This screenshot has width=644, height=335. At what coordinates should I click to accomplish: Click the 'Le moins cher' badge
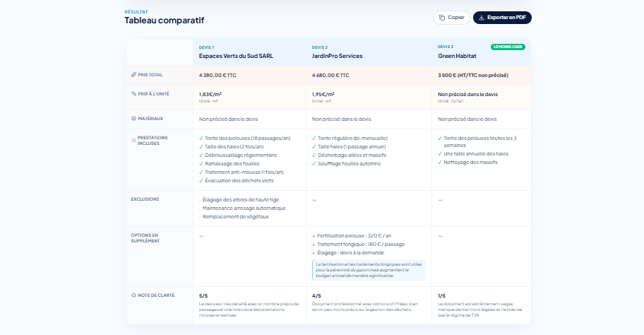pos(508,47)
